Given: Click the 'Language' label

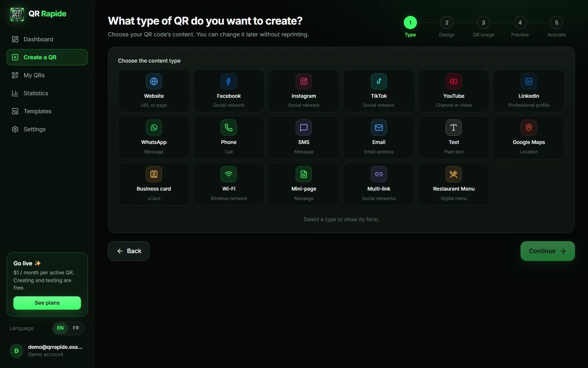Looking at the screenshot, I should (22, 328).
